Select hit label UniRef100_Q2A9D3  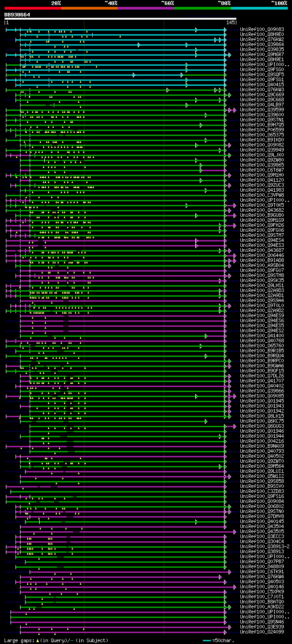[x=262, y=290]
